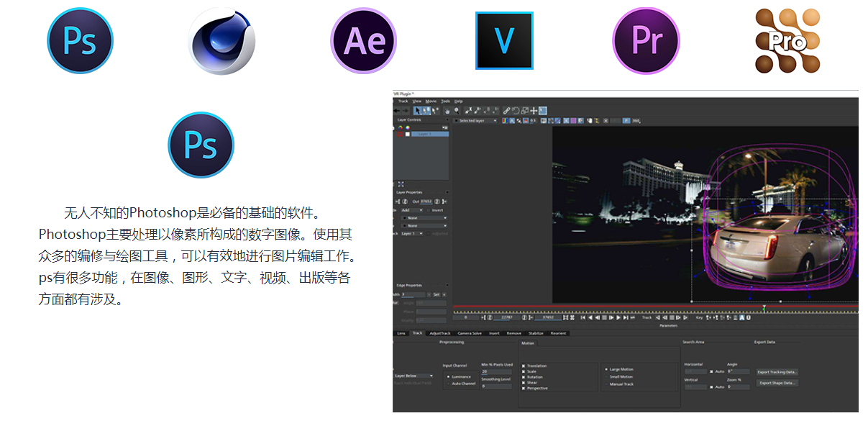The width and height of the screenshot is (868, 421).
Task: Click the stop tracking button
Action: click(x=672, y=317)
